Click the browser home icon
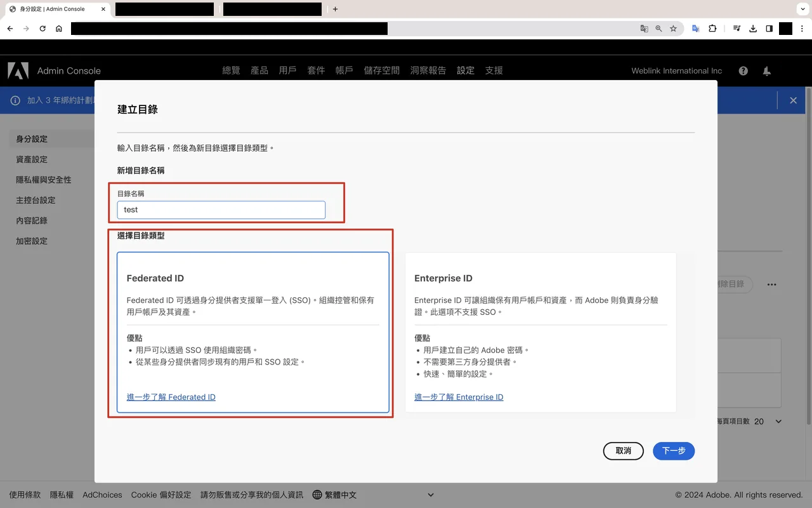 tap(59, 29)
